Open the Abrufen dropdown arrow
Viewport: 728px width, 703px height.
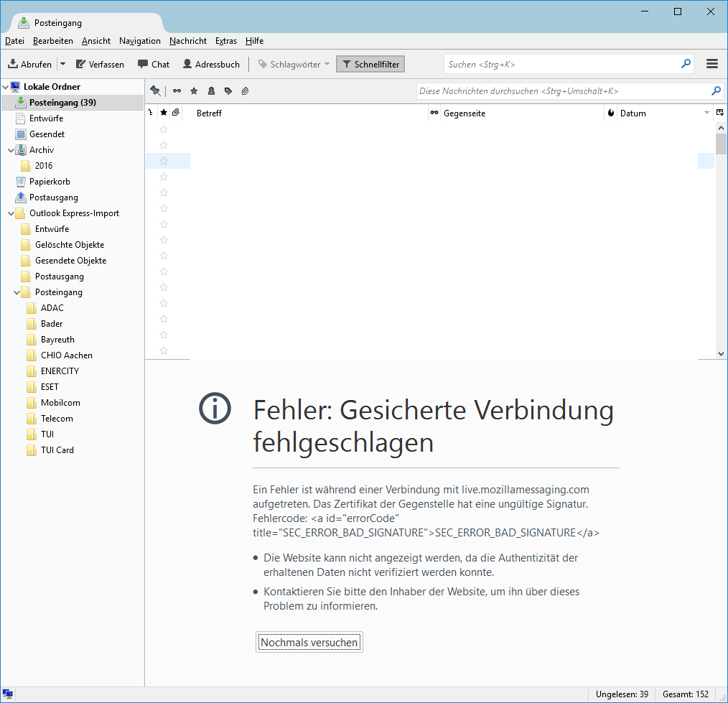[62, 65]
